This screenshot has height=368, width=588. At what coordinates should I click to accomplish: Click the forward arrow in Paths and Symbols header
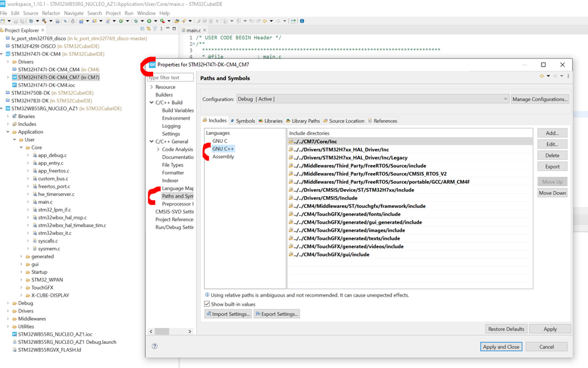point(555,76)
